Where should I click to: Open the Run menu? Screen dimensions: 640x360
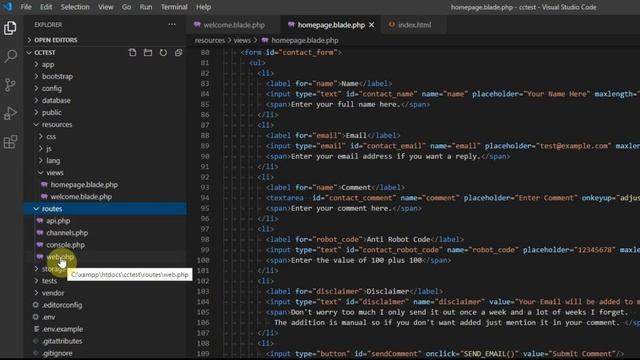[146, 7]
